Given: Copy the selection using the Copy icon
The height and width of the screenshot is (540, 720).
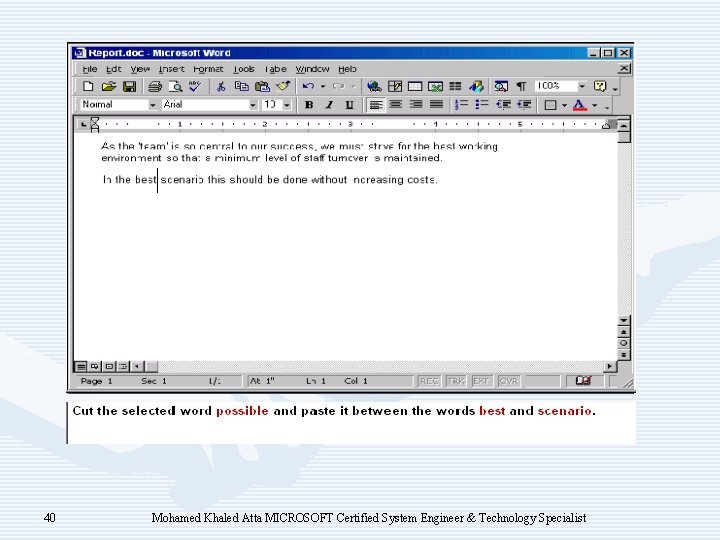Looking at the screenshot, I should point(242,86).
